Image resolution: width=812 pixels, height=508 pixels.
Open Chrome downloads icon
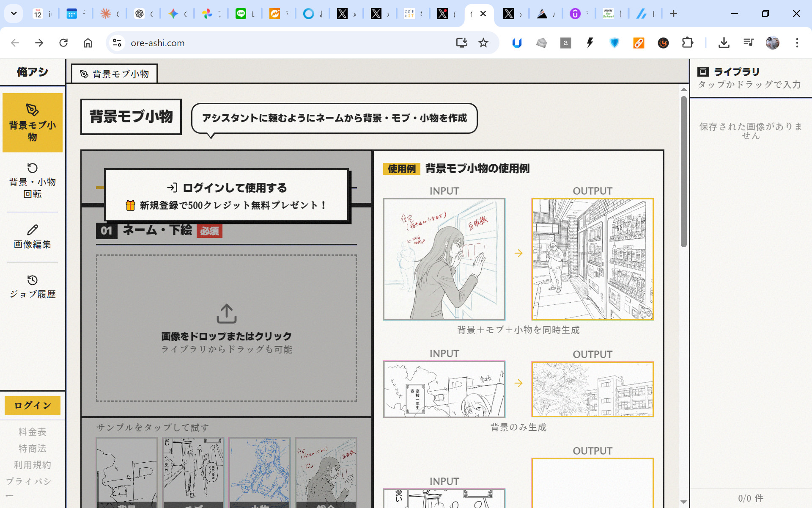point(724,43)
